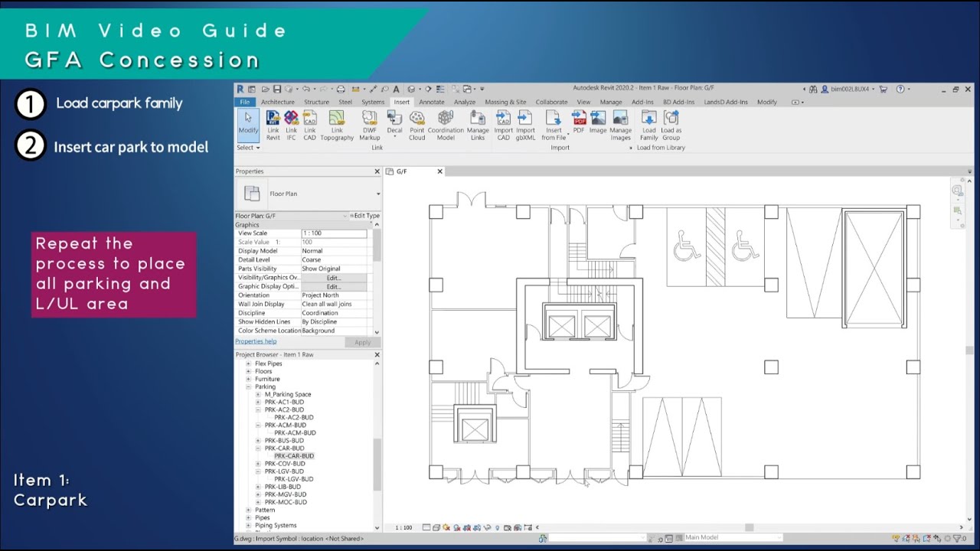This screenshot has width=980, height=551.
Task: Expand the Furniture tree node
Action: (248, 380)
